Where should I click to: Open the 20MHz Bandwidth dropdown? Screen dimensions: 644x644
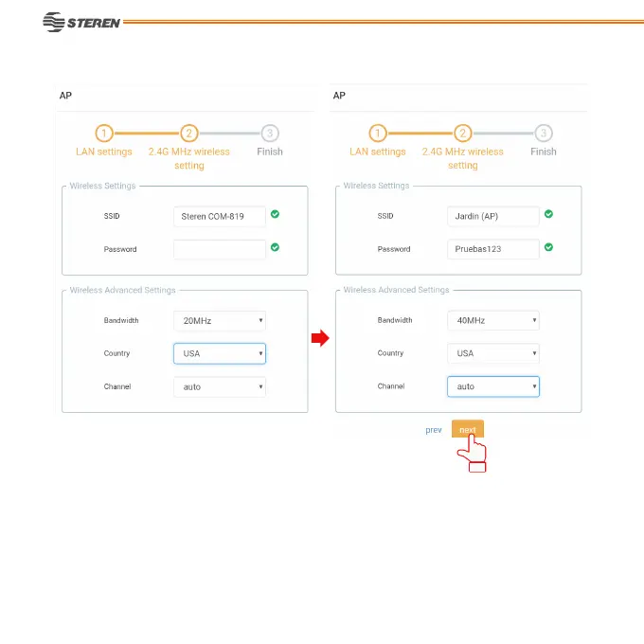pyautogui.click(x=220, y=321)
